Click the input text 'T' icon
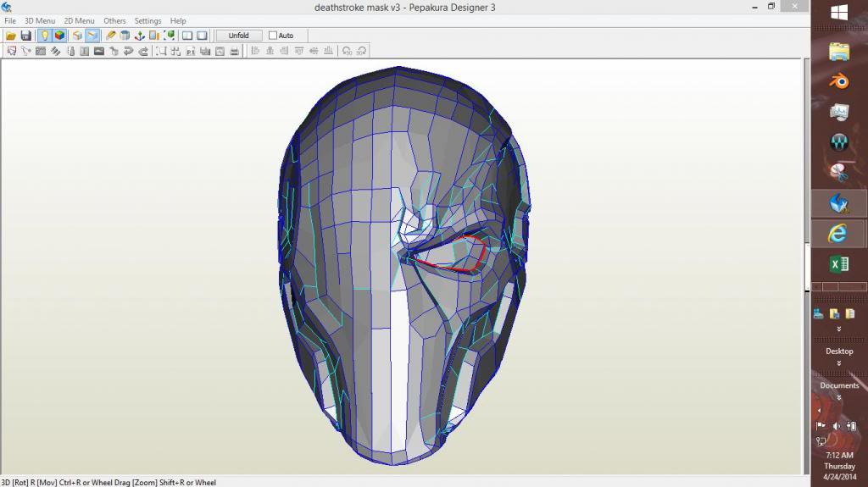Viewport: 868px width, 487px height. point(84,51)
